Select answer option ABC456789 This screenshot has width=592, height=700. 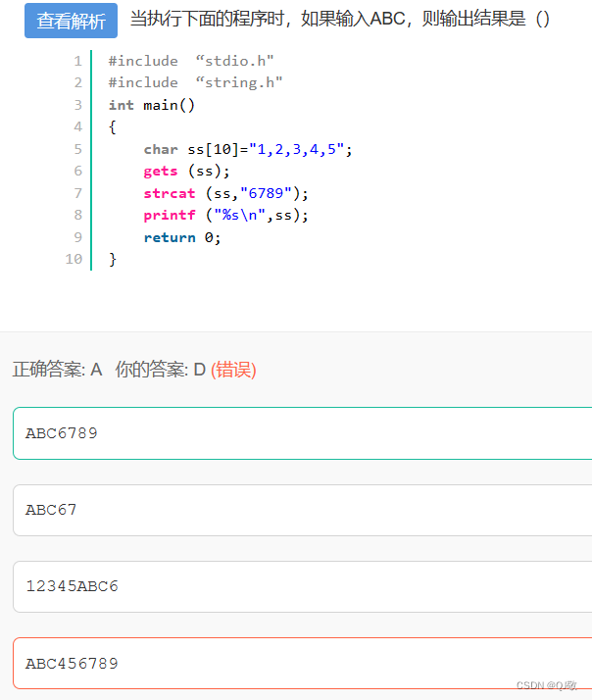[x=302, y=664]
